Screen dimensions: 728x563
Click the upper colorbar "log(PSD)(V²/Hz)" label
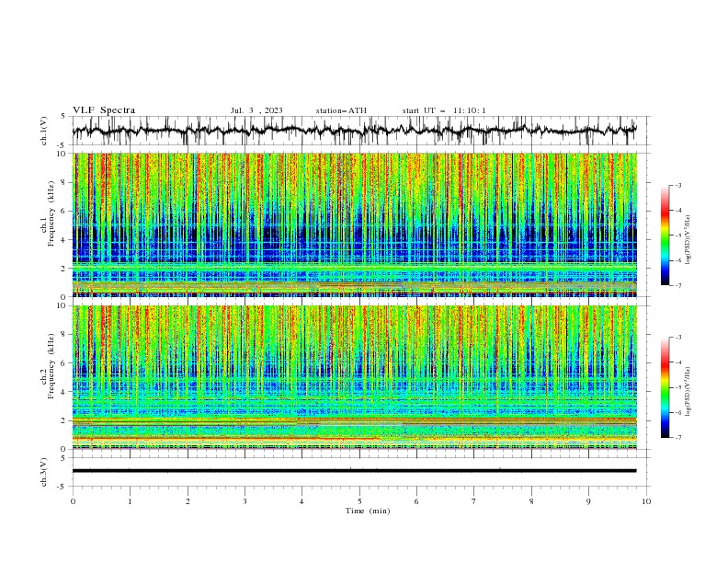(688, 240)
